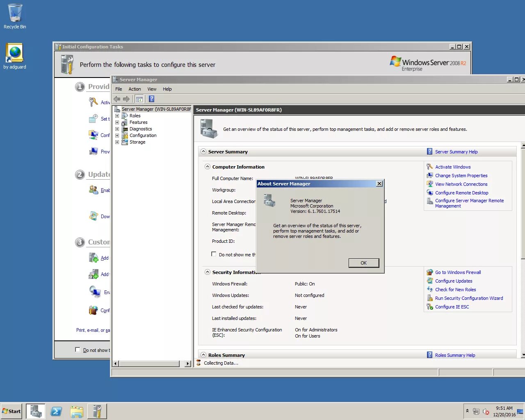Open the Action menu
Screen dimensions: 525x420
135,89
